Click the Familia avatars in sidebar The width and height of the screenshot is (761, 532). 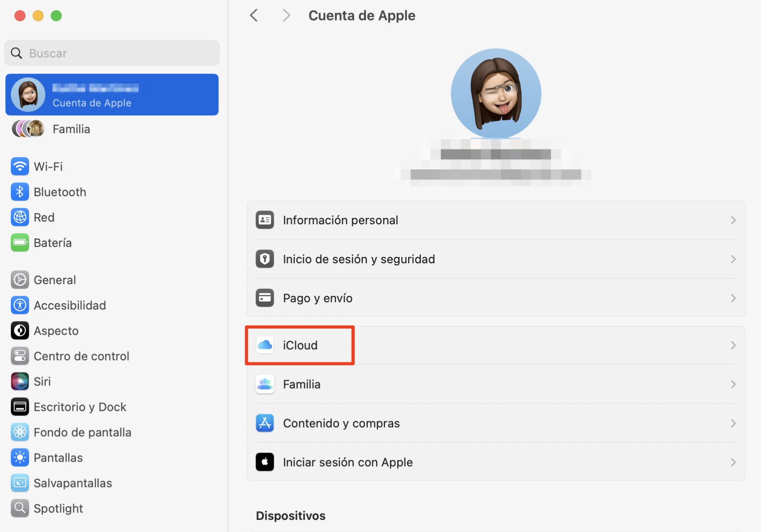tap(28, 129)
